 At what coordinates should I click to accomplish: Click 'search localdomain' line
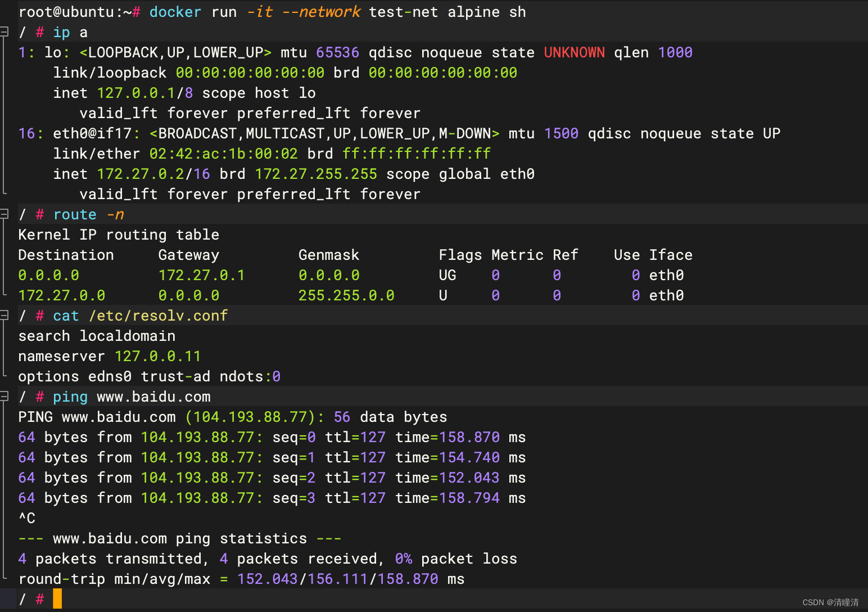tap(97, 336)
